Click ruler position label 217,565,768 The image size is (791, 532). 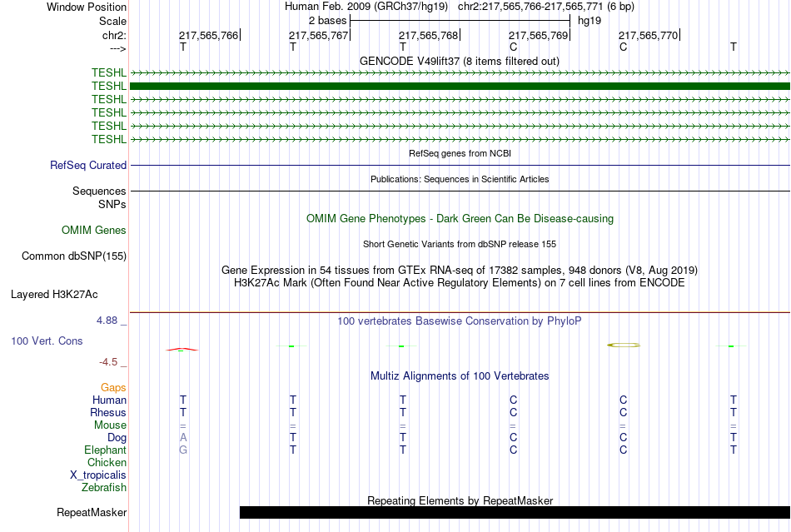[x=428, y=35]
